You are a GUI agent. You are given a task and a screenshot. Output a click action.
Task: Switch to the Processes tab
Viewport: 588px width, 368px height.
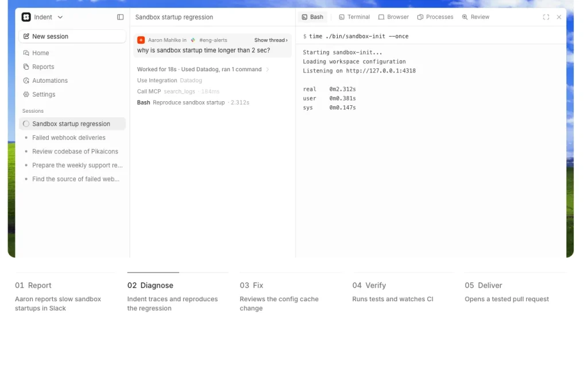pos(435,17)
